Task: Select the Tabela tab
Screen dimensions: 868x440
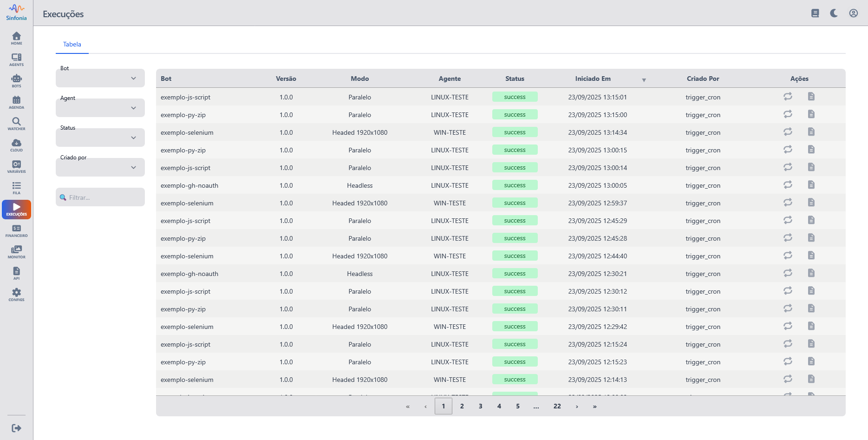Action: pyautogui.click(x=72, y=45)
